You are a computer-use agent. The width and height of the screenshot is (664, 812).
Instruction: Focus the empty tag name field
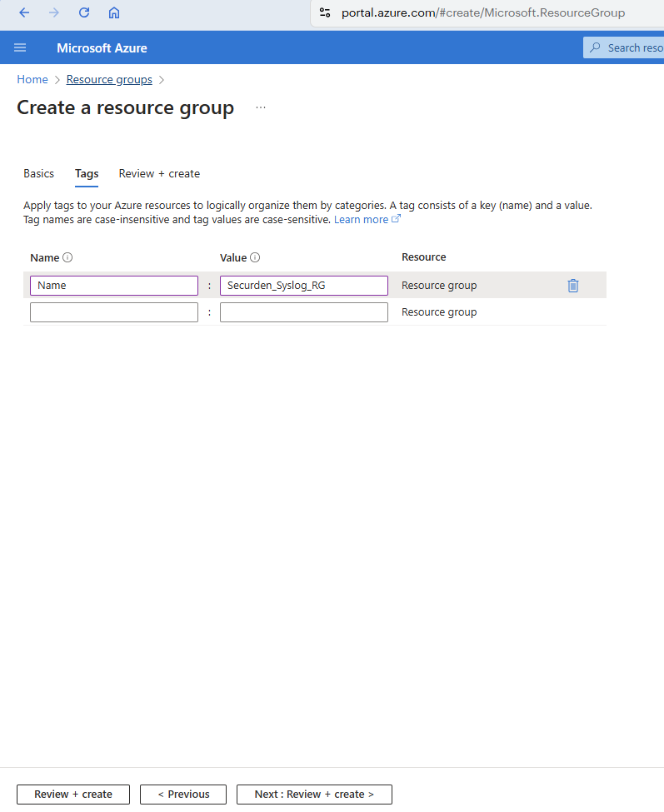coord(114,312)
